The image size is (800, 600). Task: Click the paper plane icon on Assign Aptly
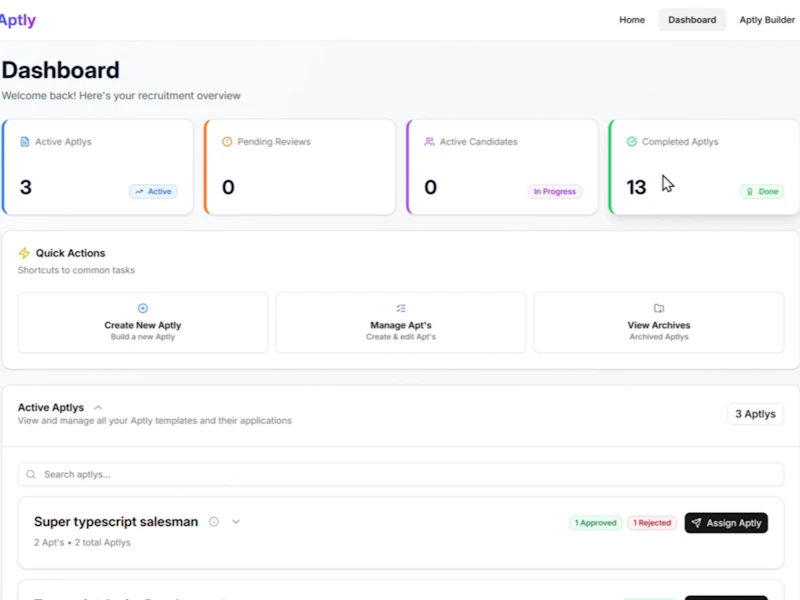coord(696,523)
